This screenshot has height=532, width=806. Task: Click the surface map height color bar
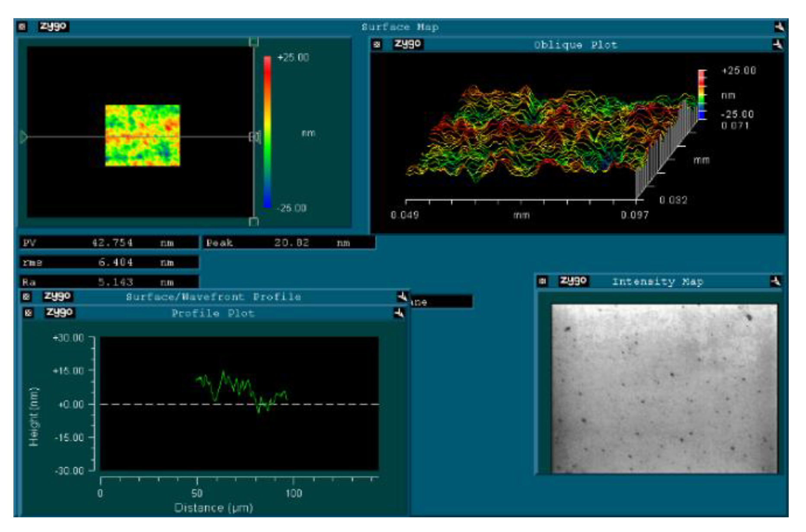(x=267, y=132)
